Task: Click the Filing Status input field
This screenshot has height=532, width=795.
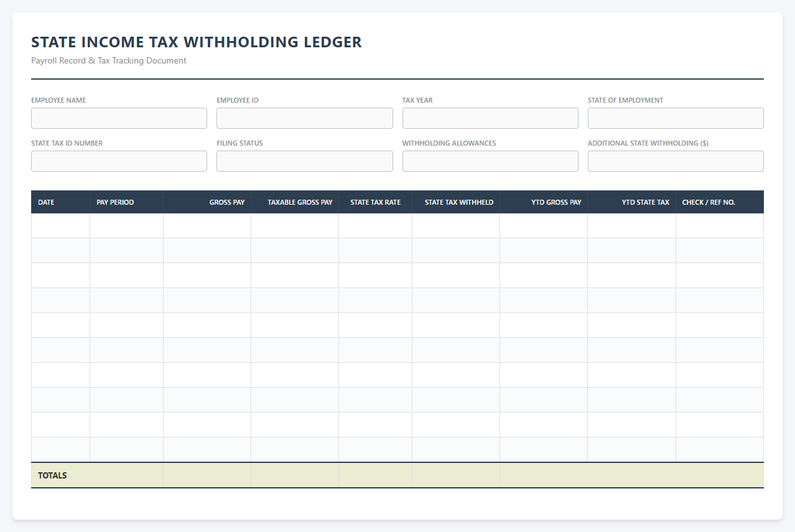Action: tap(305, 161)
